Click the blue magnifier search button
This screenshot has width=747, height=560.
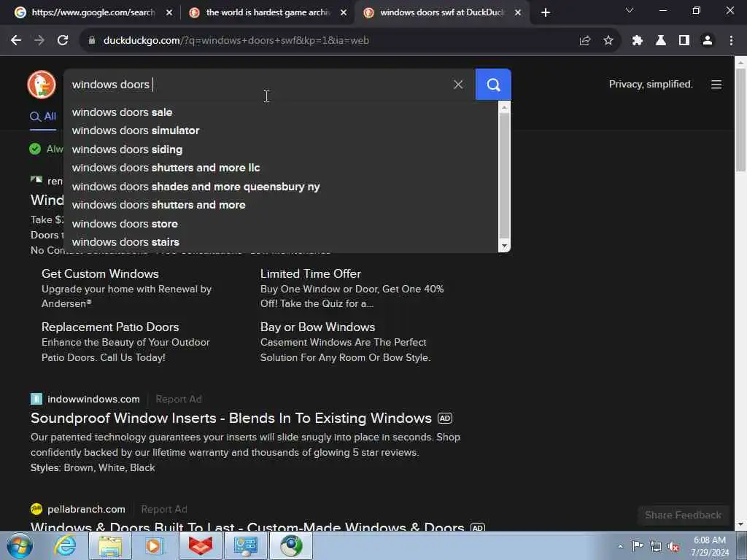tap(493, 85)
